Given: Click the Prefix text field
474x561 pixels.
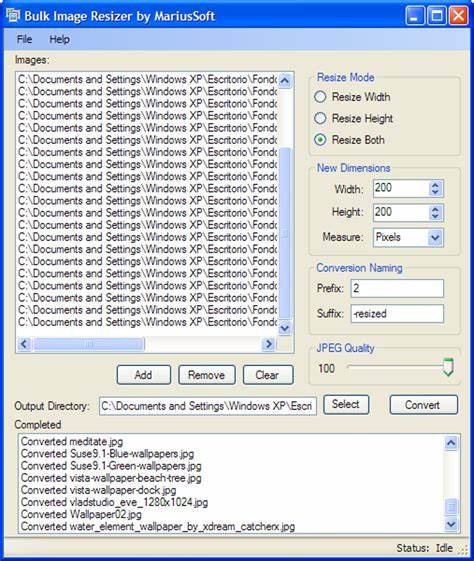Looking at the screenshot, I should [x=397, y=288].
